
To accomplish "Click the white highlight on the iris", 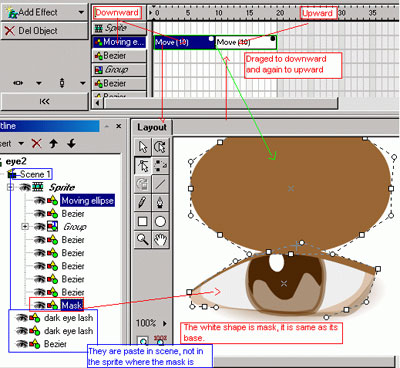I will point(277,262).
